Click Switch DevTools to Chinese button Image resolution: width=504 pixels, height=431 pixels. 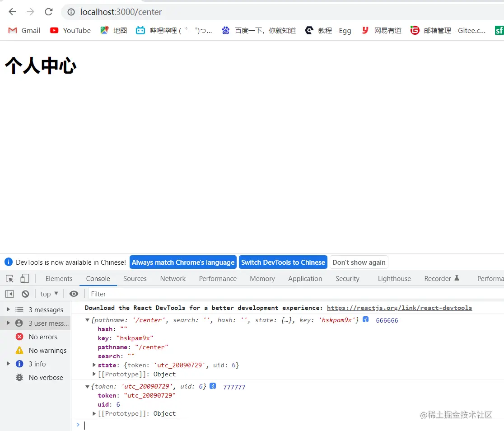pyautogui.click(x=283, y=262)
